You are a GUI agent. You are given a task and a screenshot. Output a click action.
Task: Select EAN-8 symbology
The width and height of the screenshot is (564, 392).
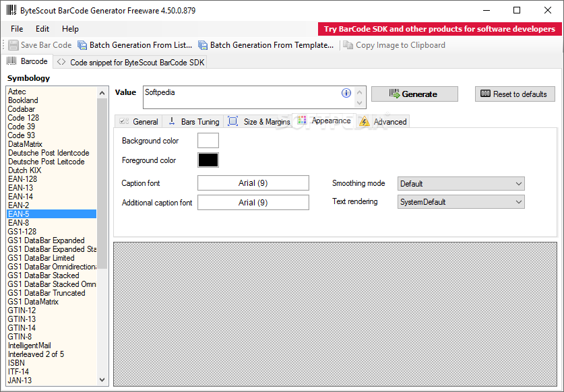(x=51, y=223)
